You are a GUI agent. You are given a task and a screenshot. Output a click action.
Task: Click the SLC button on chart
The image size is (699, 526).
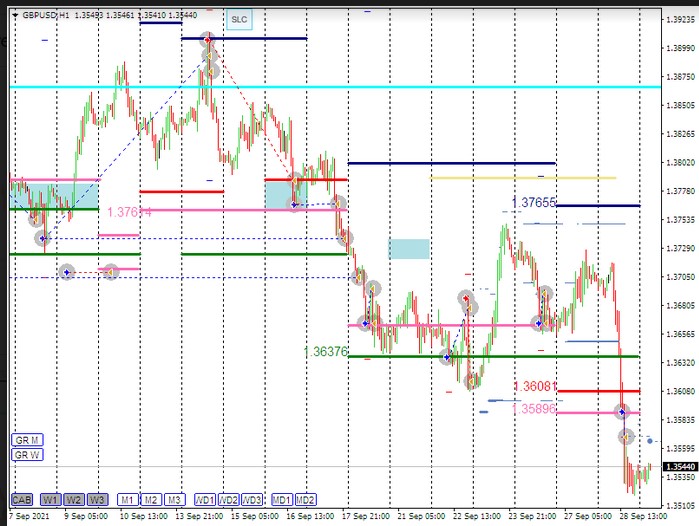[238, 19]
